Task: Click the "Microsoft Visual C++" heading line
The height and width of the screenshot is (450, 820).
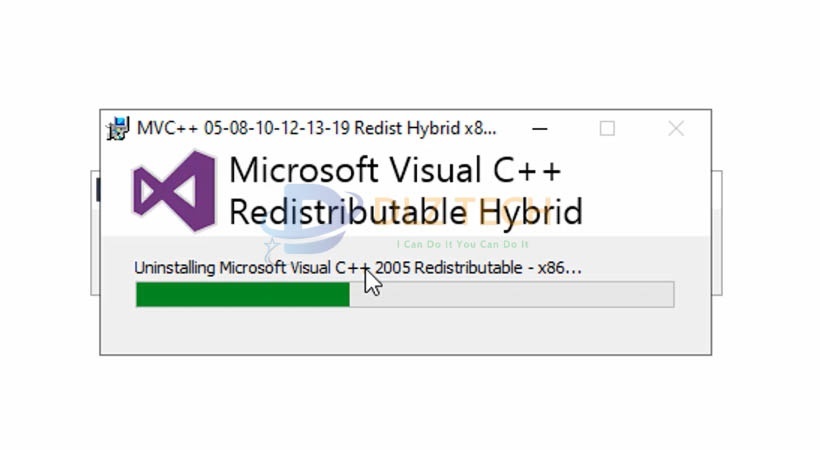Action: [395, 170]
